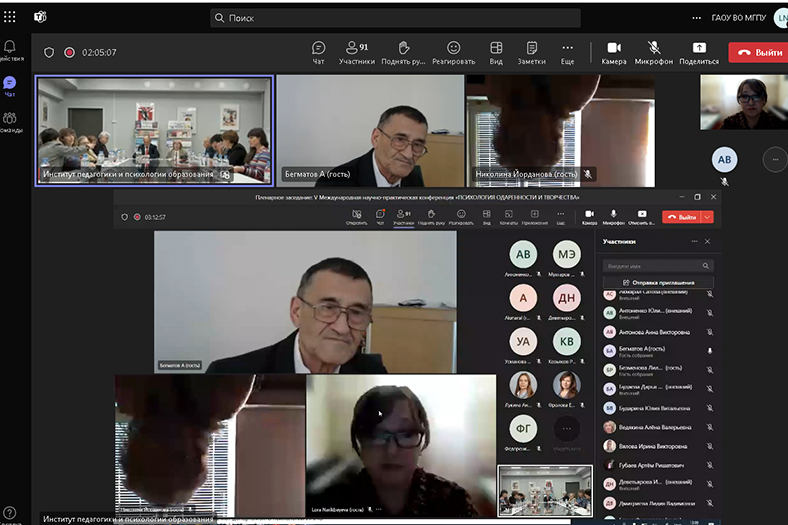
Task: Select the Институт педагогики и психологии образования video tile
Action: 154,131
